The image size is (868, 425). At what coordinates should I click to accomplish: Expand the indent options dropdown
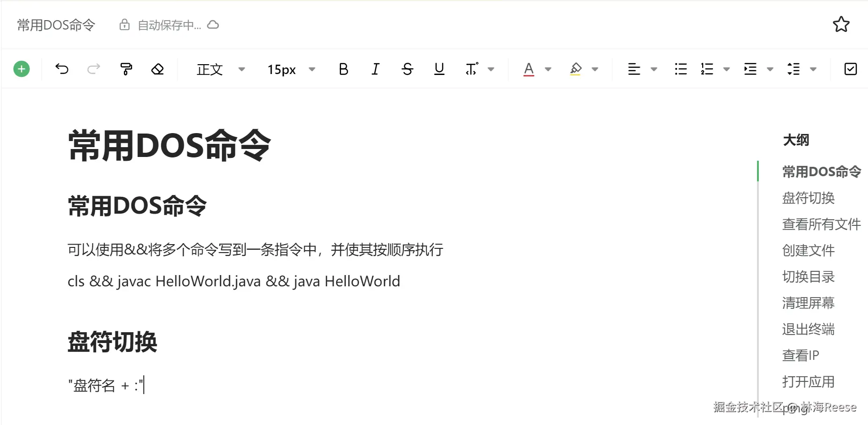(770, 69)
